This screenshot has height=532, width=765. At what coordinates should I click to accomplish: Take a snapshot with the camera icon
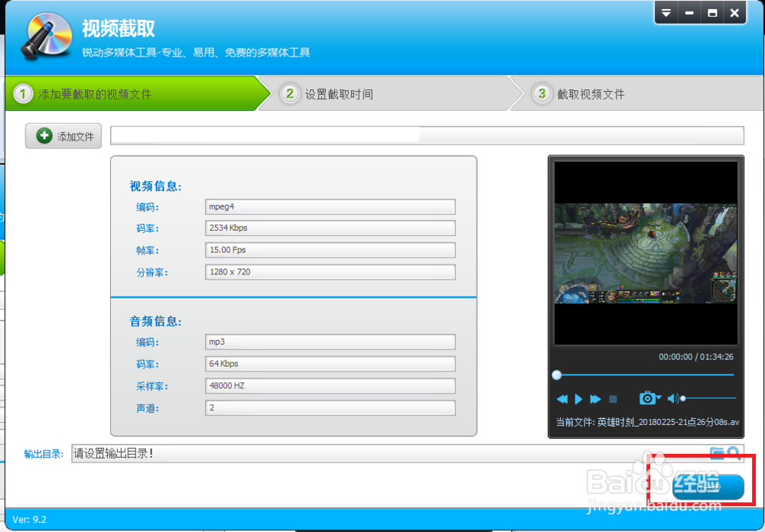tap(647, 398)
